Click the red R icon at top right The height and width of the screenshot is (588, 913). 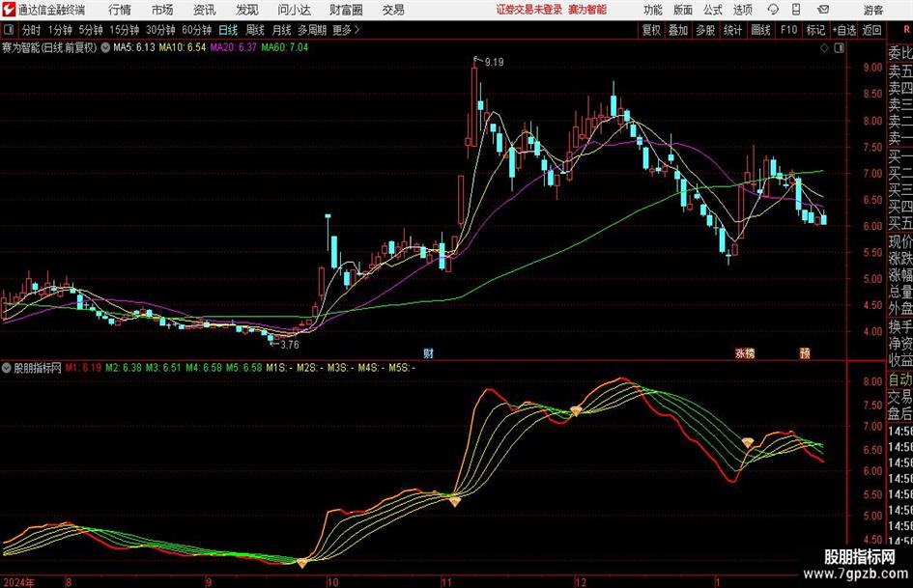(906, 30)
